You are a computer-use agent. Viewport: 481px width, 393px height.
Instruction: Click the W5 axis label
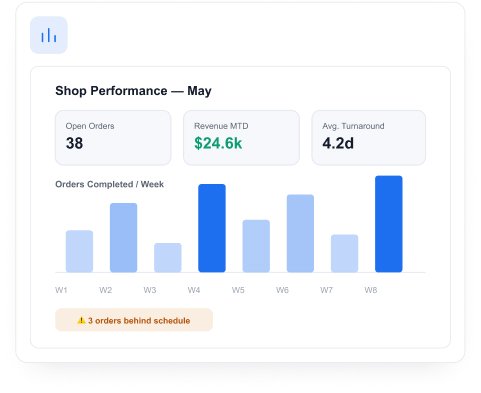(x=238, y=290)
